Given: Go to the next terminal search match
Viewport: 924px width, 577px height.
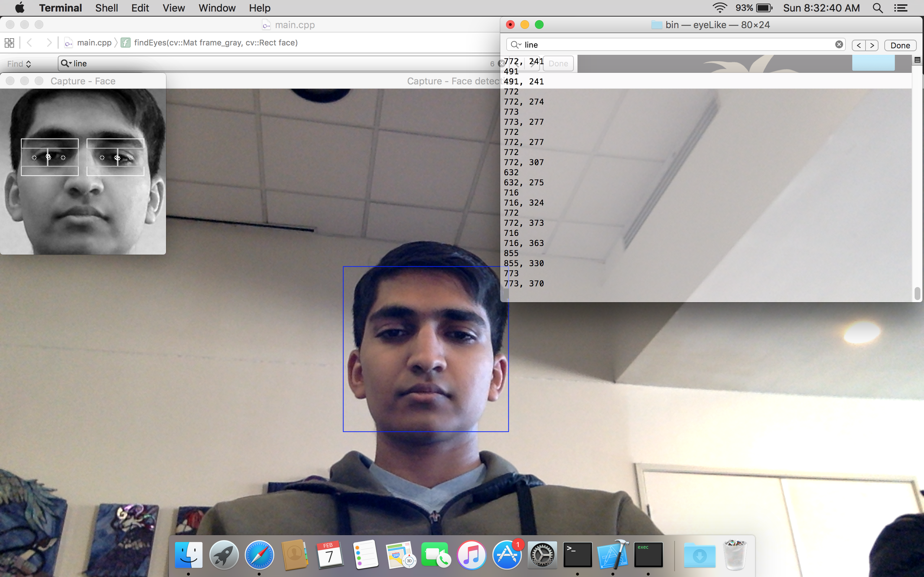Looking at the screenshot, I should (872, 45).
